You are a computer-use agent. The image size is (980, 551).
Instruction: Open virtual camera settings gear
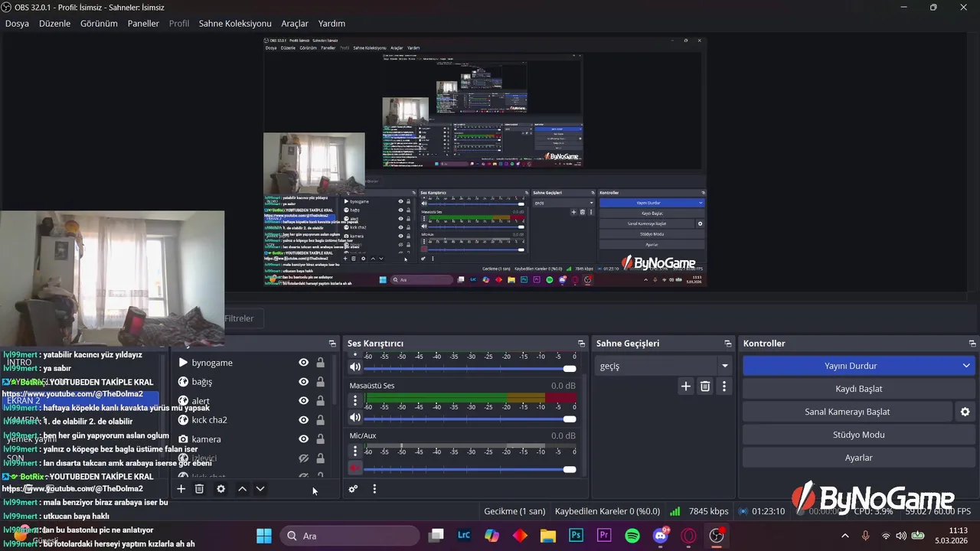[965, 412]
